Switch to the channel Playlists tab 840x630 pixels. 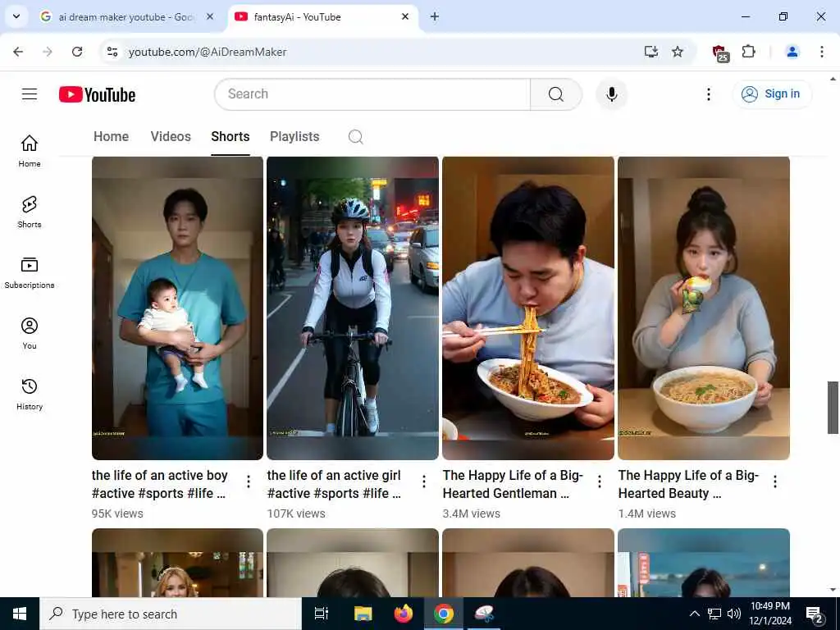pyautogui.click(x=294, y=137)
